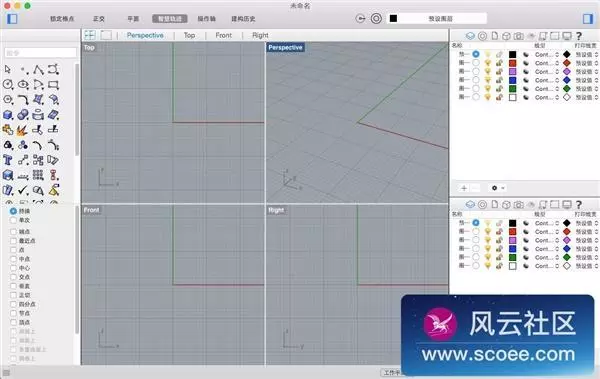Enable the 交点 osnap checkbox
This screenshot has height=379, width=600.
13,277
